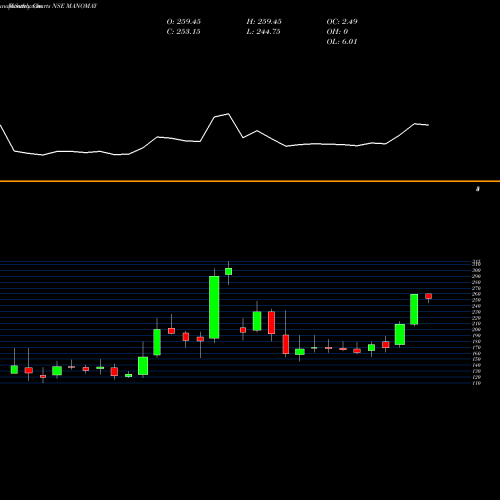Click the open price value 259.45

(x=189, y=22)
